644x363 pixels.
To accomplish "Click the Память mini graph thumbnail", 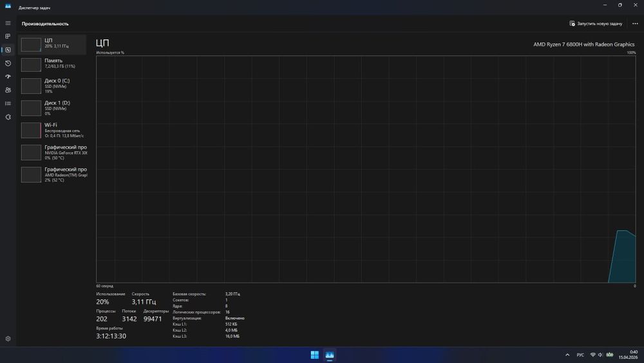I will [x=31, y=64].
